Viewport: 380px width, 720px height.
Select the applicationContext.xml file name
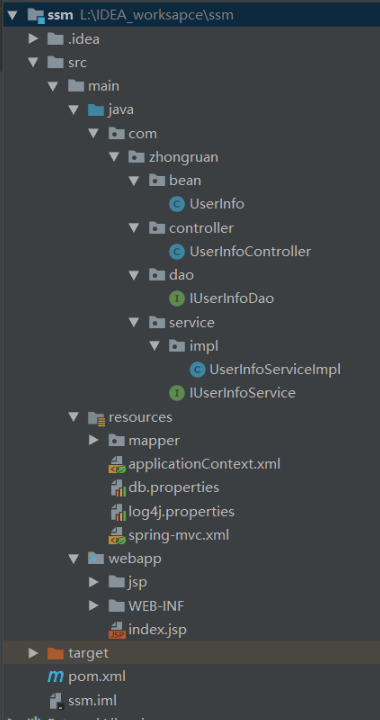coord(204,464)
